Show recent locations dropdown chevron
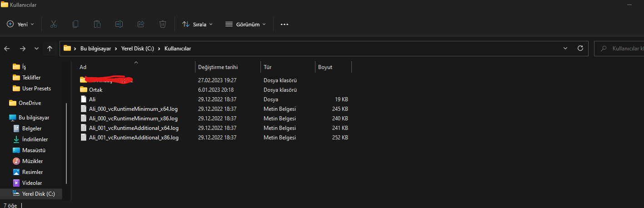This screenshot has width=644, height=208. [36, 49]
